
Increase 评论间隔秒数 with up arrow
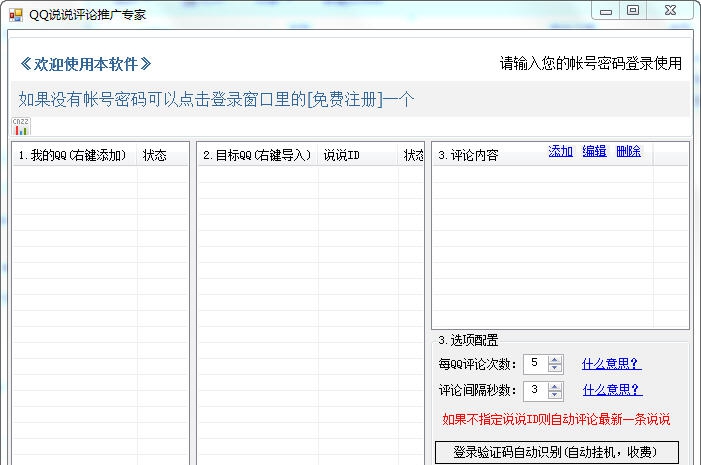555,386
